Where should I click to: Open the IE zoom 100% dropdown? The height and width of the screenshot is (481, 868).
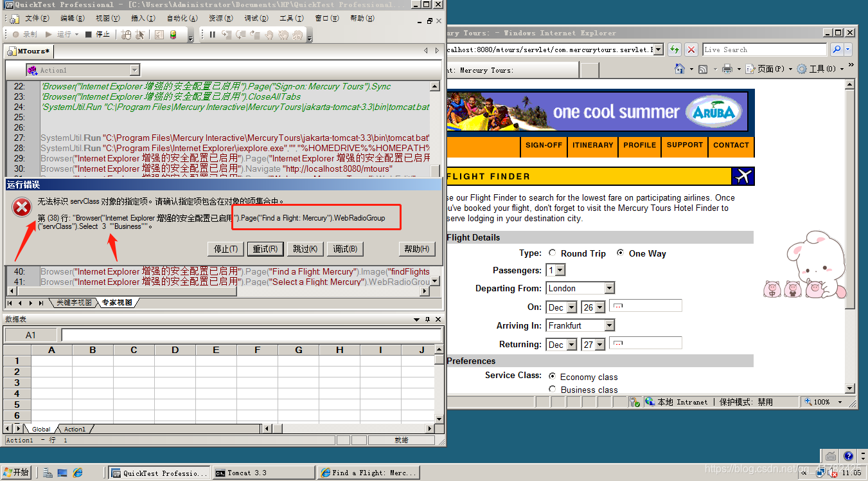click(840, 402)
